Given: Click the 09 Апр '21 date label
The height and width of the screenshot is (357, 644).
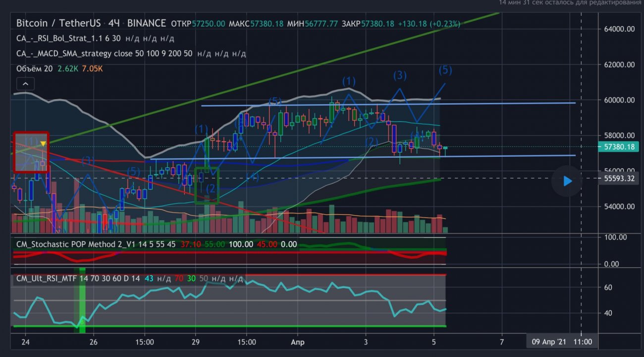Looking at the screenshot, I should [x=548, y=342].
